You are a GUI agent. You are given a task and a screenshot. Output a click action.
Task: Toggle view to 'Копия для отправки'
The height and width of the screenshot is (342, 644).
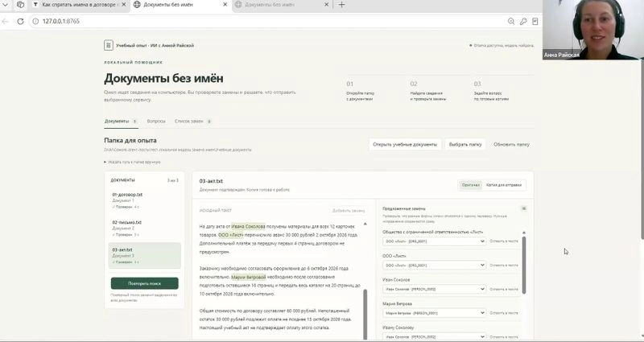(504, 185)
